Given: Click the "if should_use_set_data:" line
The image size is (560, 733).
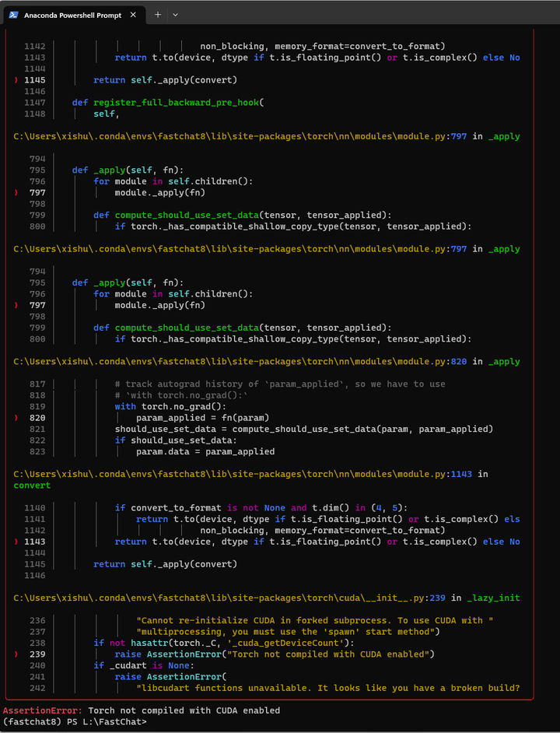Looking at the screenshot, I should pyautogui.click(x=177, y=440).
